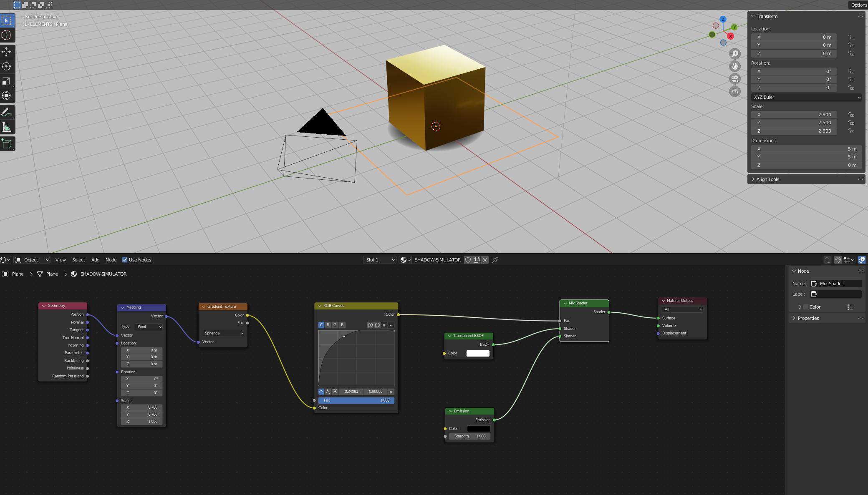868x495 pixels.
Task: Select the Add menu in node editor
Action: coord(96,260)
